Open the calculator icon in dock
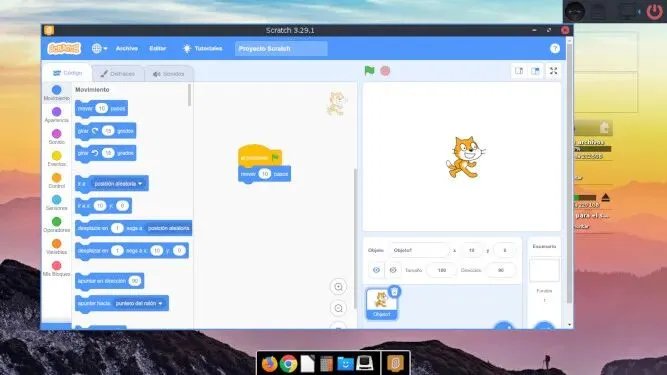 [326, 364]
